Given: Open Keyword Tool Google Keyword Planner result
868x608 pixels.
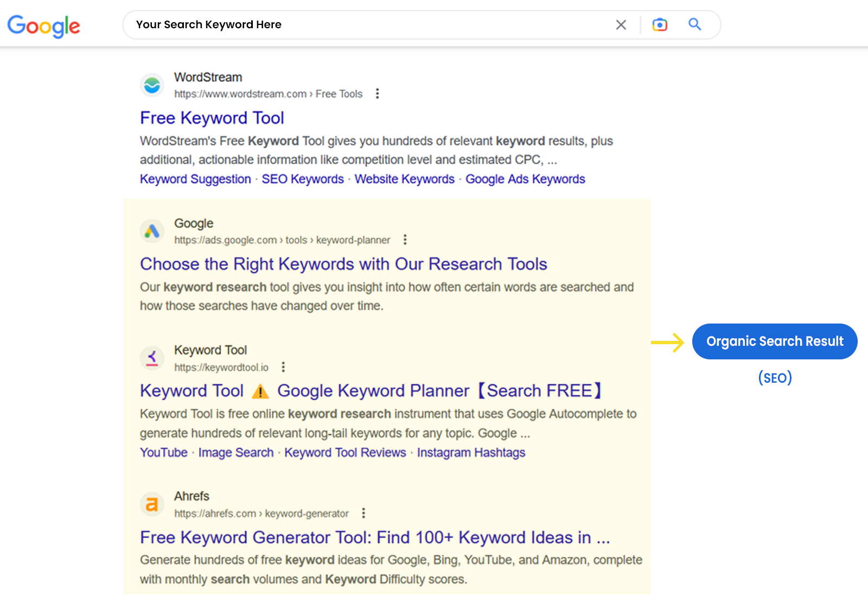Looking at the screenshot, I should 372,391.
